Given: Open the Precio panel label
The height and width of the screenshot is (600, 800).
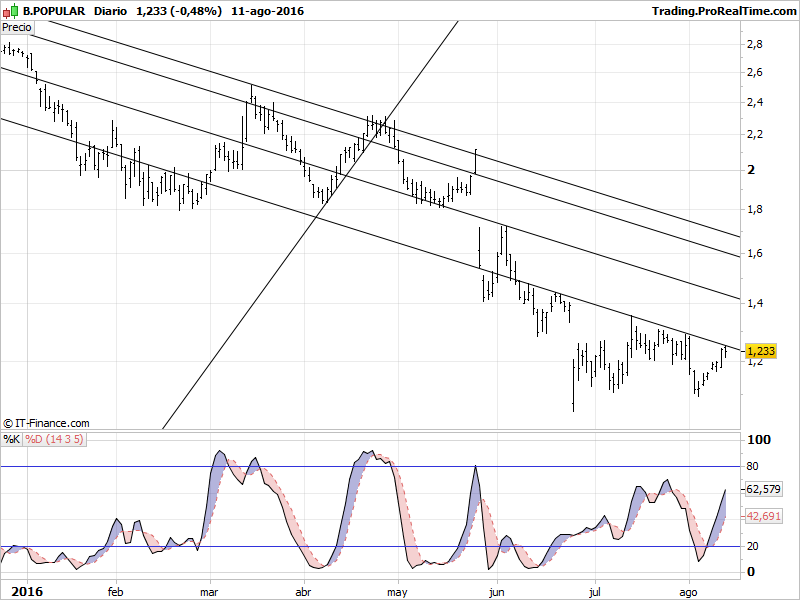Looking at the screenshot, I should 17,28.
